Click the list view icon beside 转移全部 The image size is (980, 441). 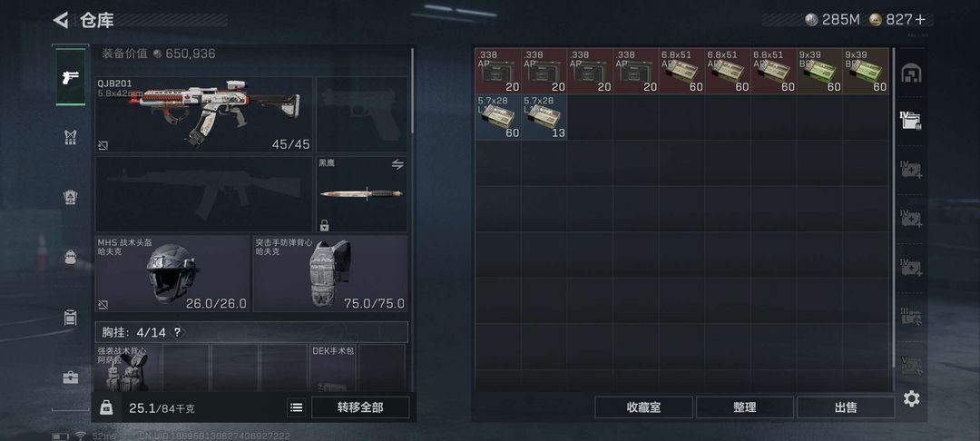(x=296, y=407)
